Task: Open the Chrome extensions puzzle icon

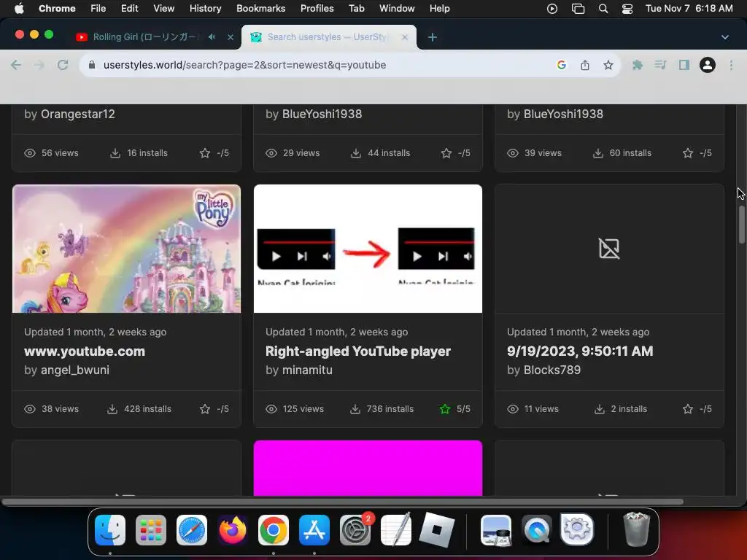Action: click(638, 65)
